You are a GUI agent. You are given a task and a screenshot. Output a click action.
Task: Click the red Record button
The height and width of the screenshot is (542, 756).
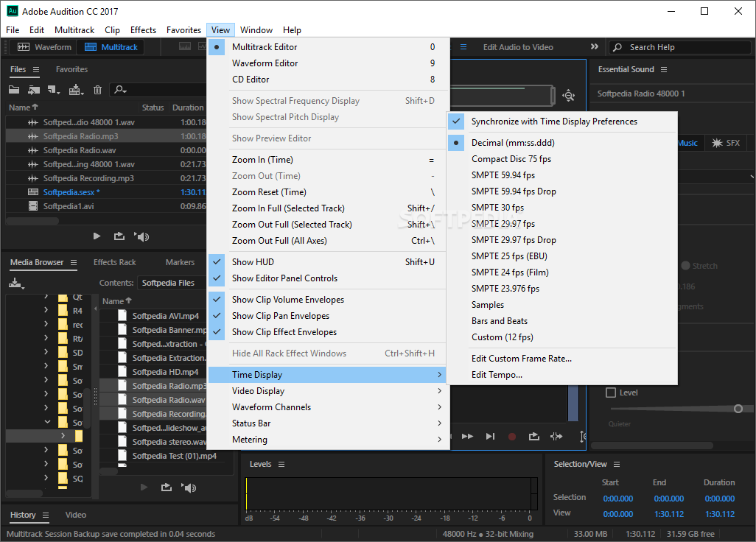coord(512,437)
